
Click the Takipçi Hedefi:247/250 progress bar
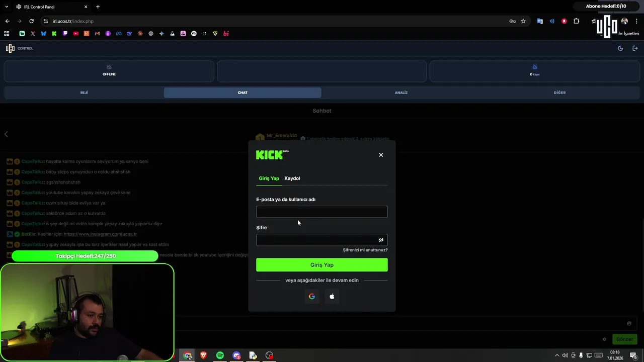tap(85, 256)
